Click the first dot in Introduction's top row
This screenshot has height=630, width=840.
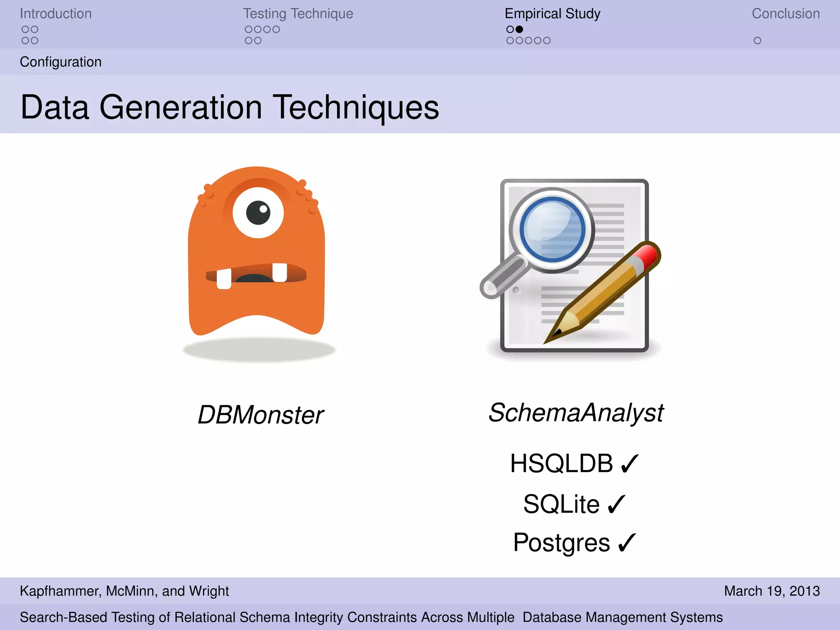pos(25,29)
